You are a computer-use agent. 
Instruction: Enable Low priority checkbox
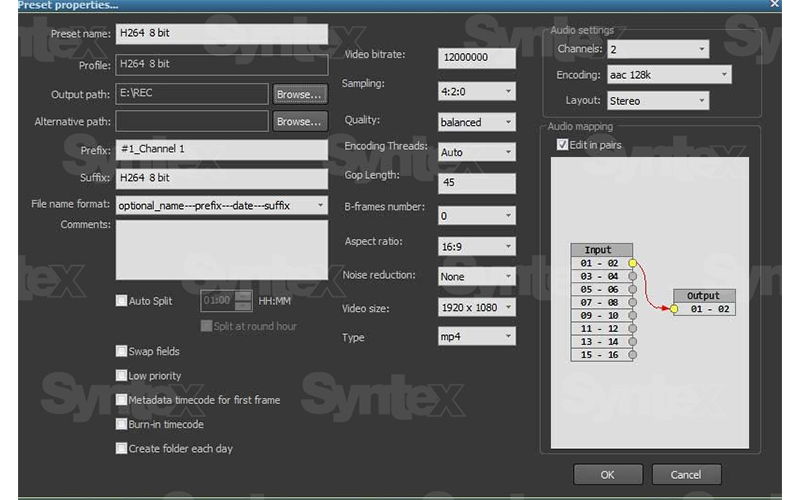coord(121,376)
